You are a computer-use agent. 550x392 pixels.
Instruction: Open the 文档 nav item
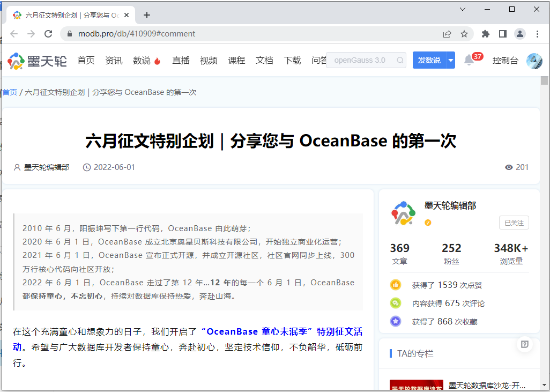coord(264,61)
